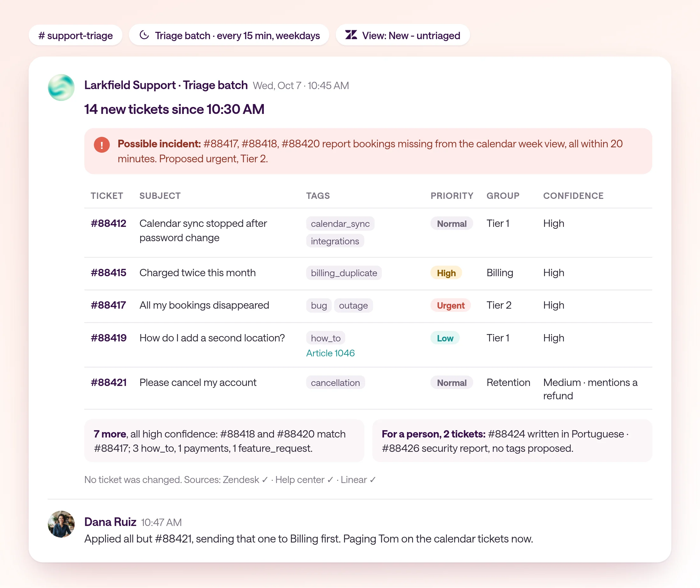
Task: Click 'Charged twice this month' subject
Action: point(197,273)
